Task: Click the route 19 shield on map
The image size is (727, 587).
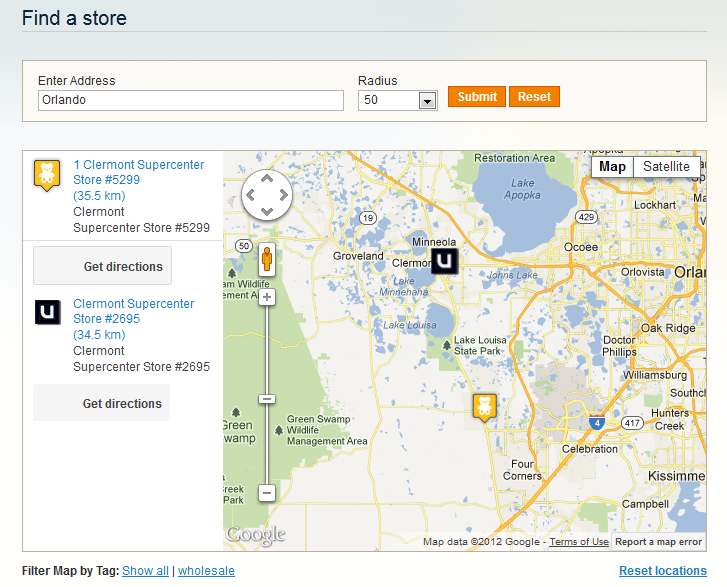Action: [x=368, y=218]
